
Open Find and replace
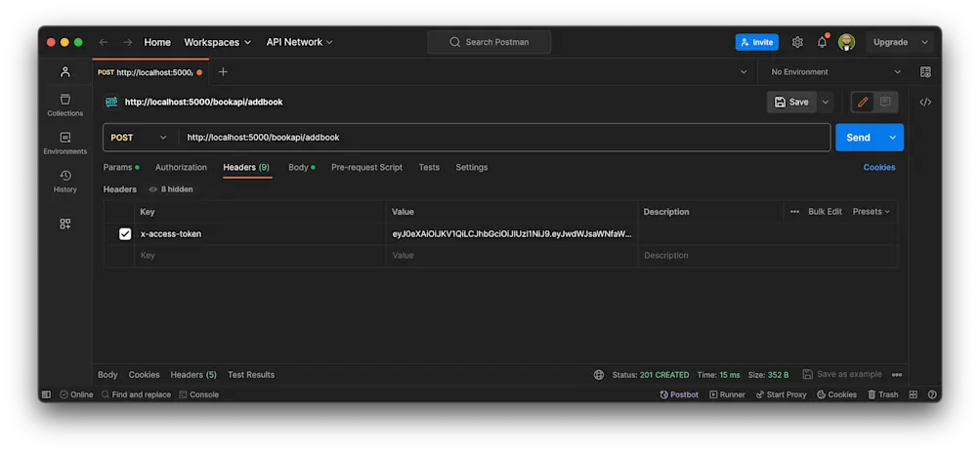tap(136, 394)
